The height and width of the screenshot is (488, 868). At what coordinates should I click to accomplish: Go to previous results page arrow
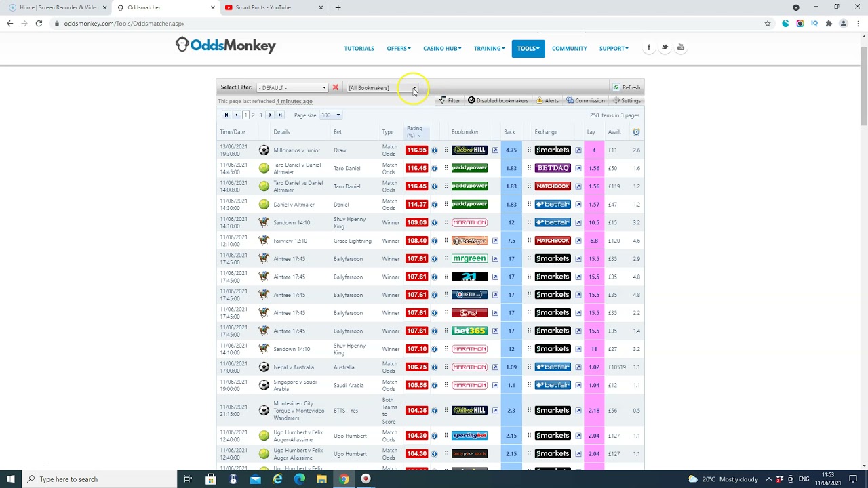click(x=236, y=115)
